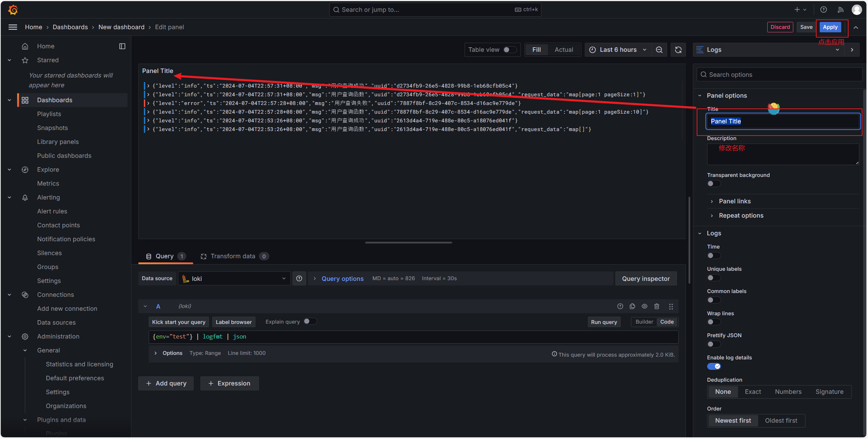Click the Starred star icon
Viewport: 868px width, 439px height.
coord(25,60)
